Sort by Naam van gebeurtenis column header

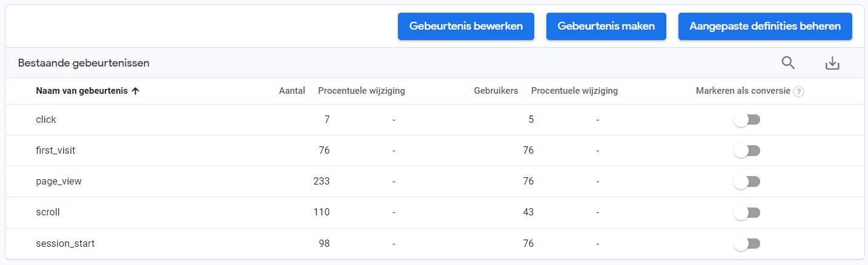82,91
